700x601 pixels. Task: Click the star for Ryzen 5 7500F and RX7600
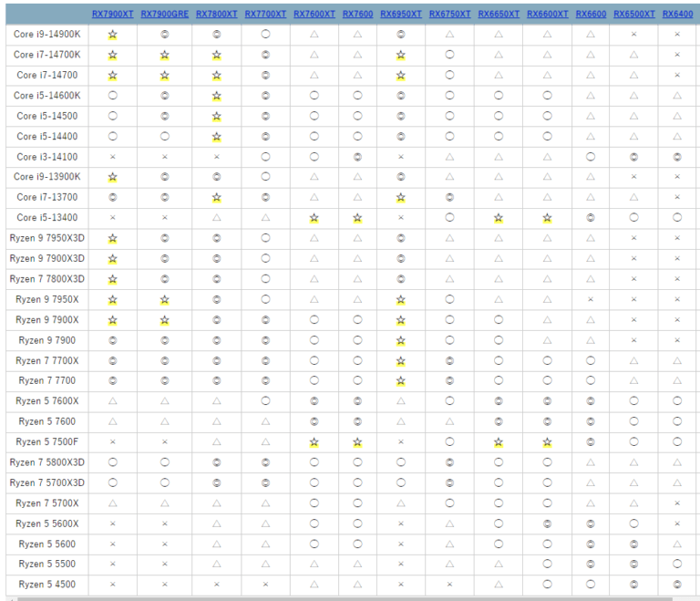357,442
